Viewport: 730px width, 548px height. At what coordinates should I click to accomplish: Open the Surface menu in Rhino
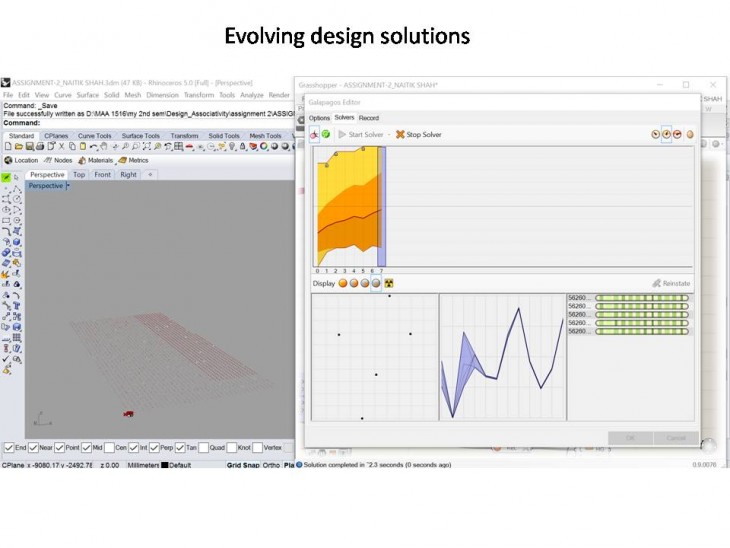coord(88,95)
